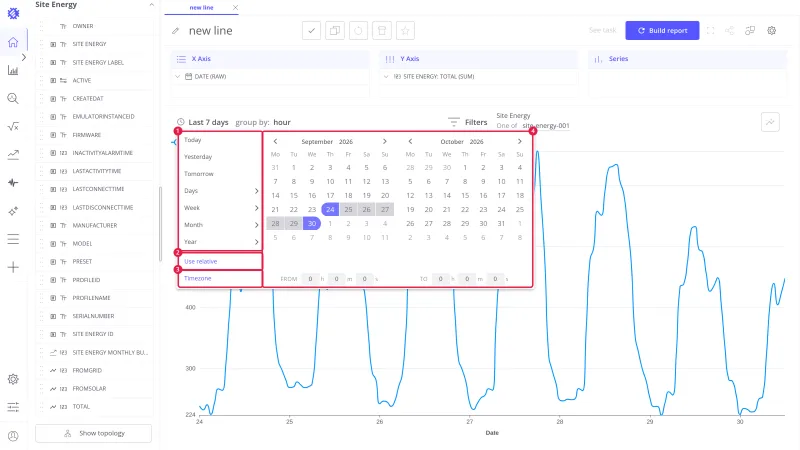Click the TO hours input field

[440, 279]
